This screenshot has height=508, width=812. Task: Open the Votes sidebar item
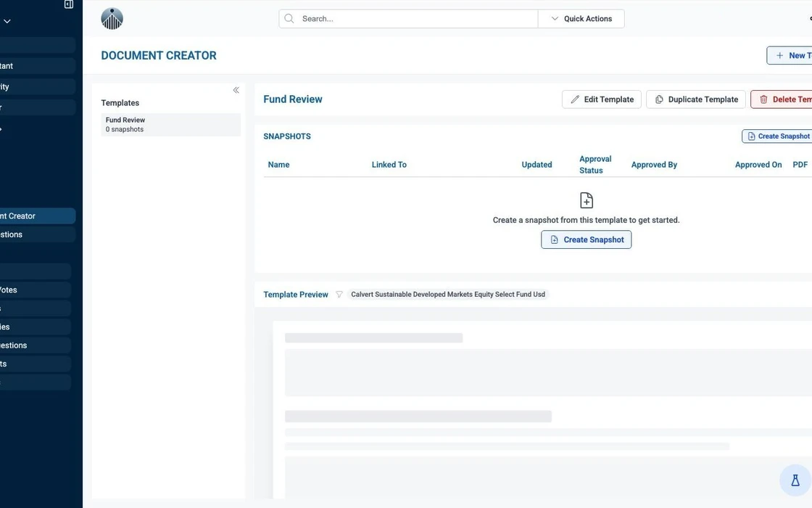pos(36,290)
